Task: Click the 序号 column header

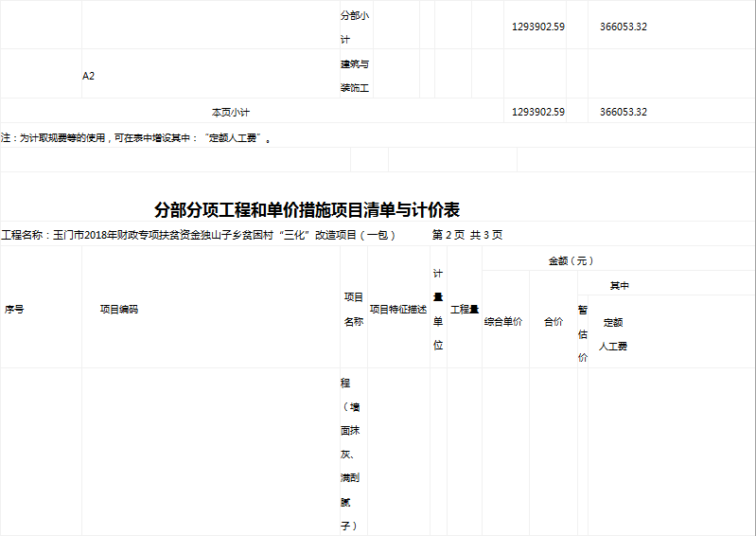Action: point(14,309)
